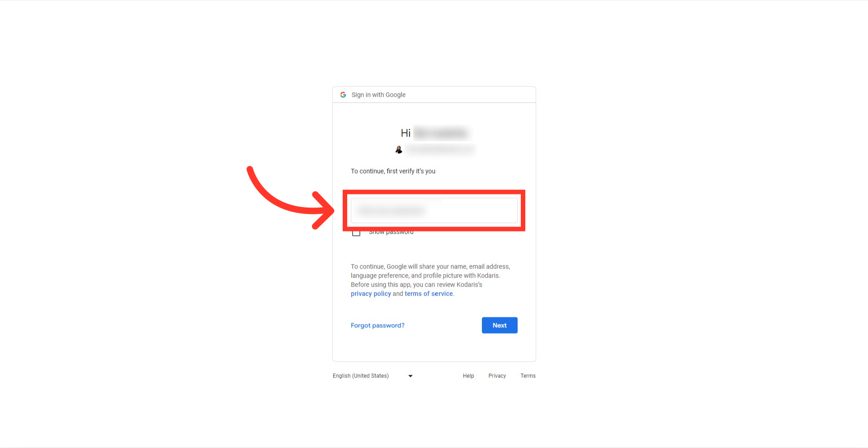Open the Help footer link
Viewport: 868px width, 448px height.
point(468,376)
